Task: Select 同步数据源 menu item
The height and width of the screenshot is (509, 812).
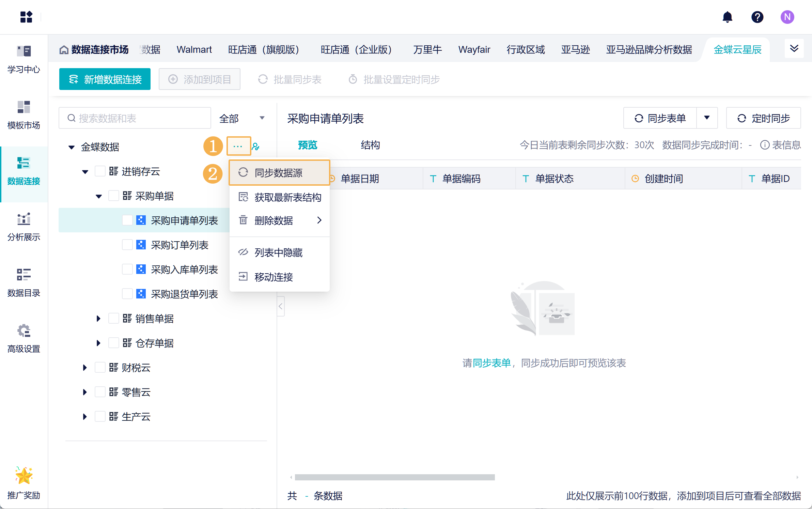Action: (x=279, y=173)
